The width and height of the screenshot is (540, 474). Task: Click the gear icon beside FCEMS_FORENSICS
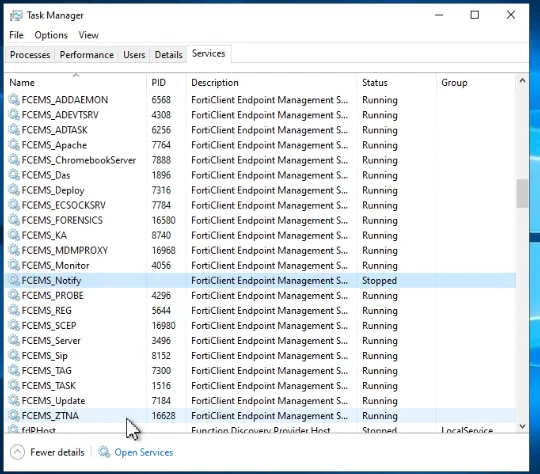(14, 220)
